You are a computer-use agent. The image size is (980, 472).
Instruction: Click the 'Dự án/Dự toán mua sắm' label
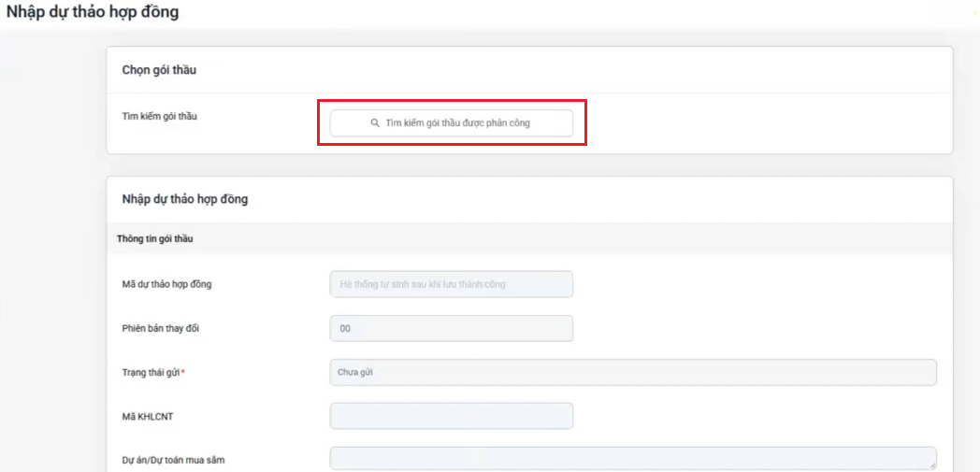pos(173,460)
